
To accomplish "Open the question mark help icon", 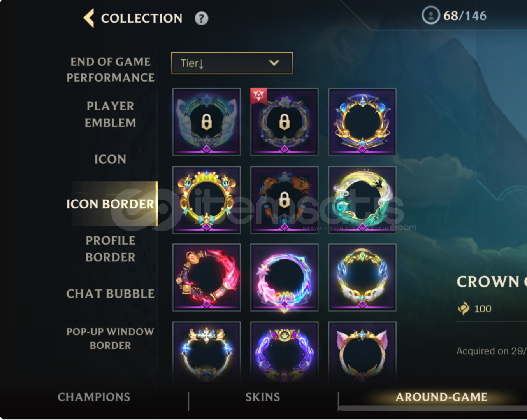I will point(201,18).
